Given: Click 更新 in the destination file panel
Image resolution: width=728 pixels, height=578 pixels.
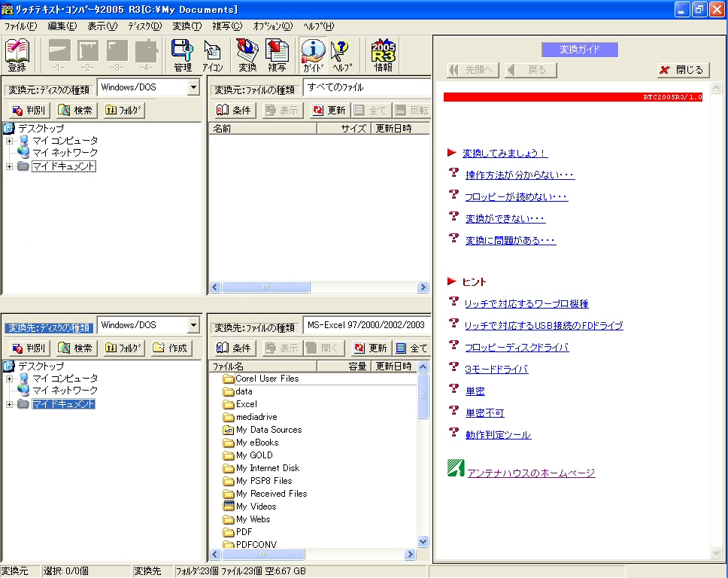Looking at the screenshot, I should coord(370,348).
